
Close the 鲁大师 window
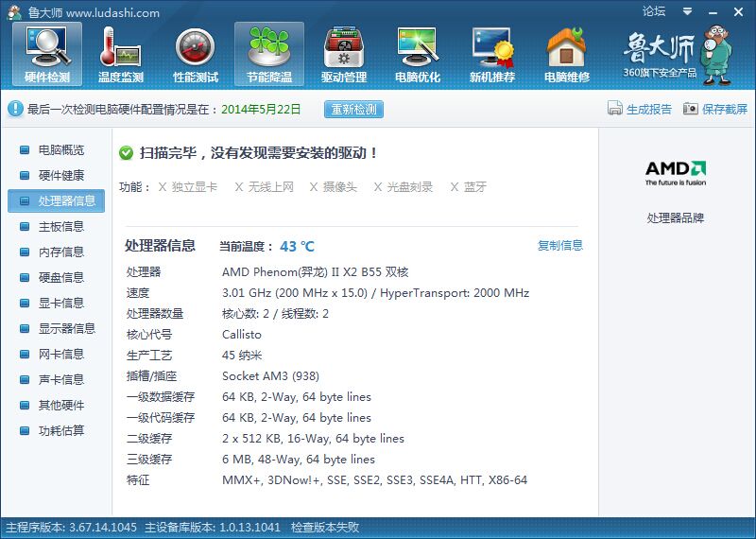(738, 12)
